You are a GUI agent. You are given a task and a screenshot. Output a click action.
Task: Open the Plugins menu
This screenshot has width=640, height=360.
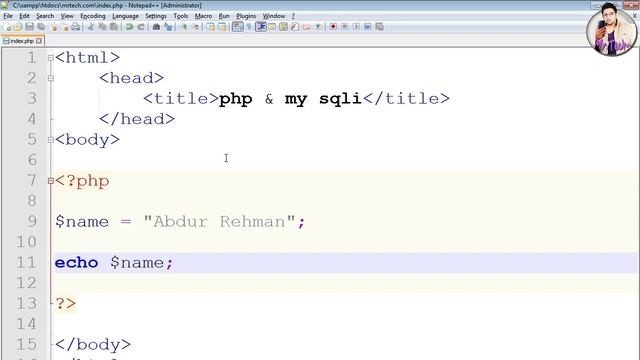(x=246, y=16)
